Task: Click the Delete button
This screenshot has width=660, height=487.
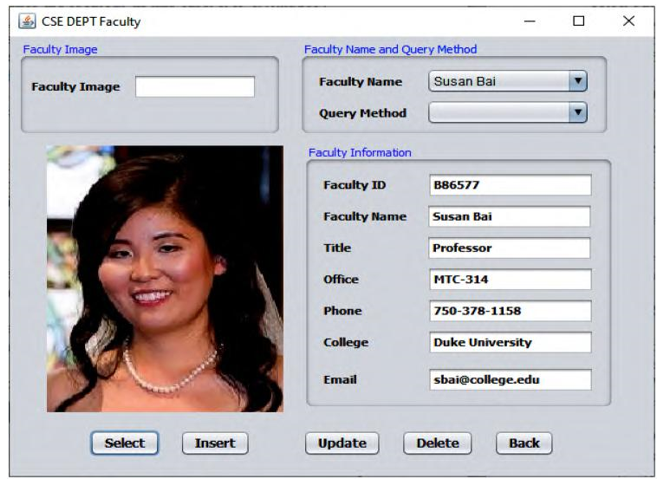Action: click(x=437, y=443)
